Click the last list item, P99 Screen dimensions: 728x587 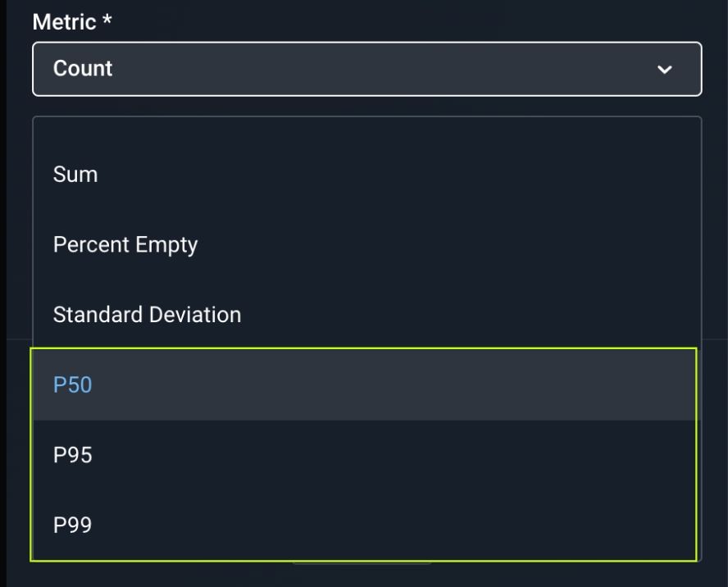[73, 526]
